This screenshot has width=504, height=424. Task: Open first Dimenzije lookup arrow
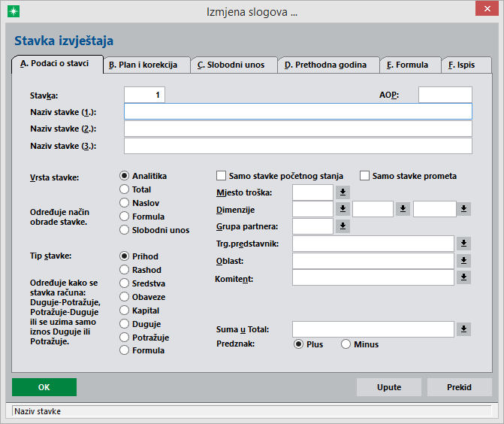[x=343, y=209]
